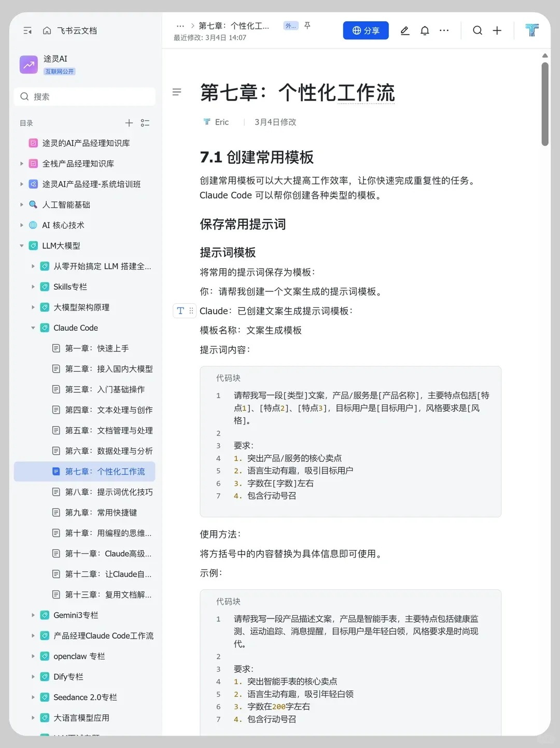560x748 pixels.
Task: Collapse the LLM大模型 tree node
Action: point(22,246)
